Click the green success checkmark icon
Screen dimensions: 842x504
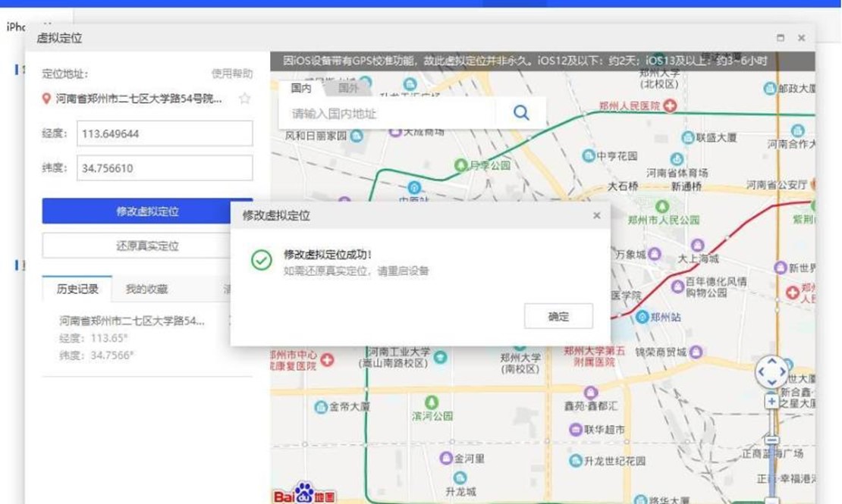[x=262, y=260]
